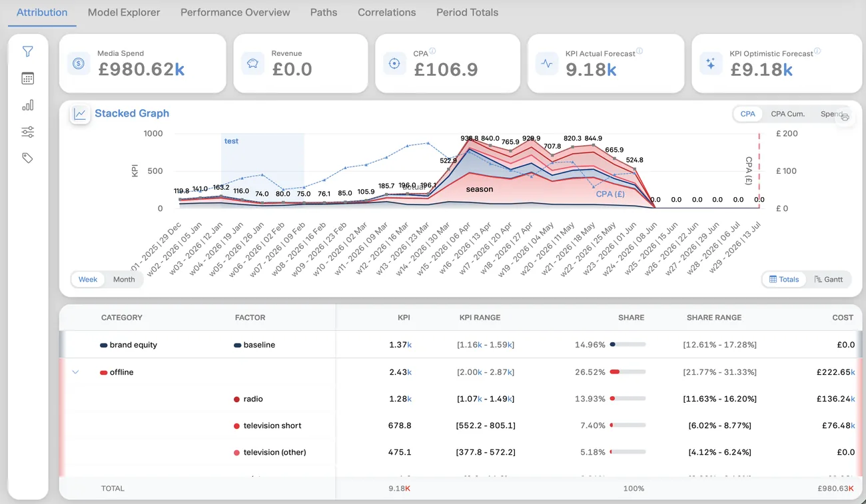Open the Paths tab
This screenshot has height=504, width=866.
(x=324, y=13)
